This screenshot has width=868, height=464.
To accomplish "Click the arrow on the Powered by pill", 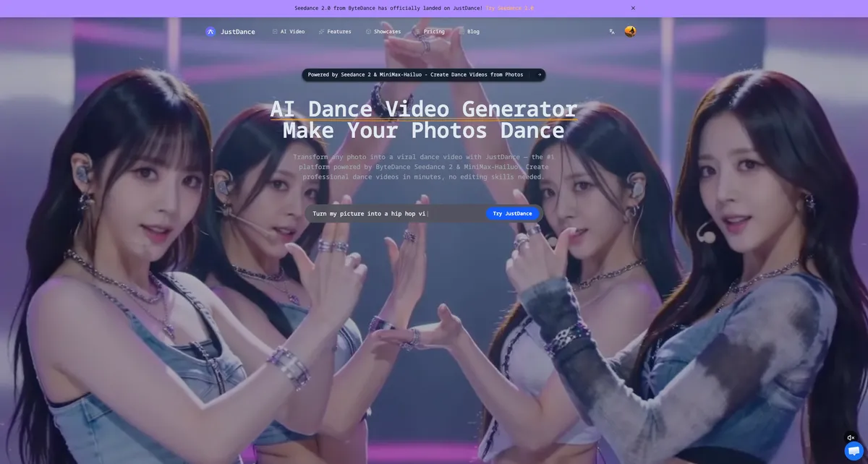I will (539, 74).
